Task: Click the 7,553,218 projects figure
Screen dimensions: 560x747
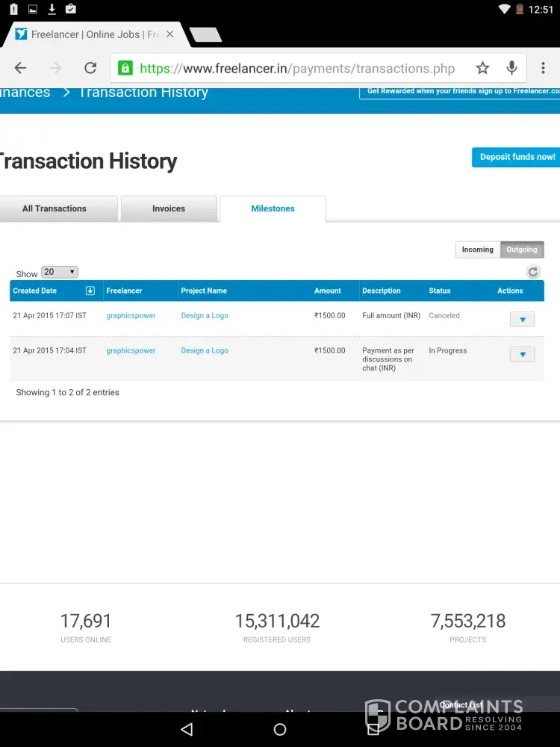Action: 468,622
